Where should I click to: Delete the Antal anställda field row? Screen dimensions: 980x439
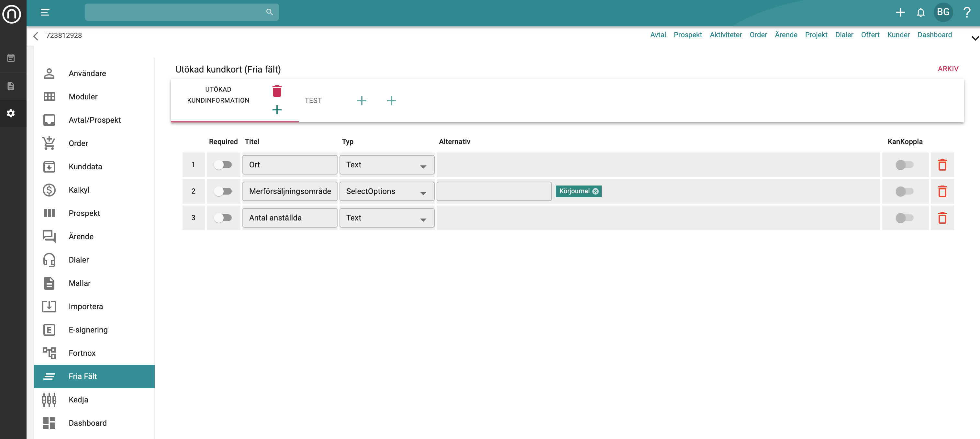[942, 218]
